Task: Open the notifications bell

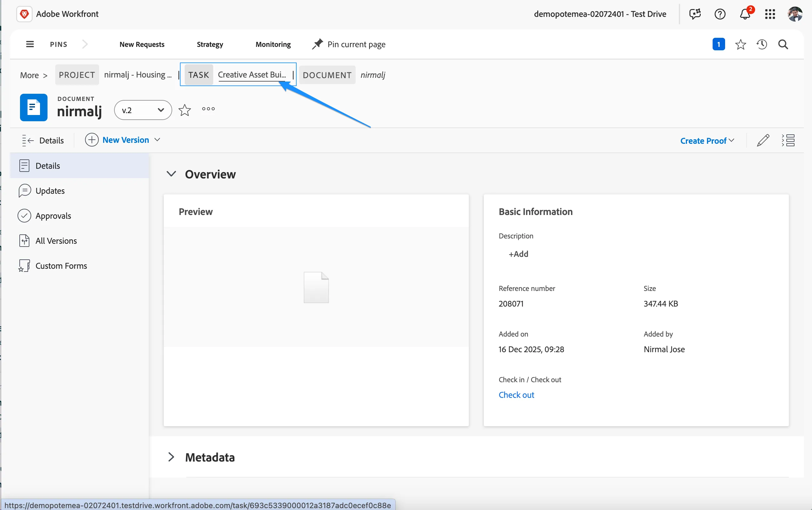Action: point(745,14)
